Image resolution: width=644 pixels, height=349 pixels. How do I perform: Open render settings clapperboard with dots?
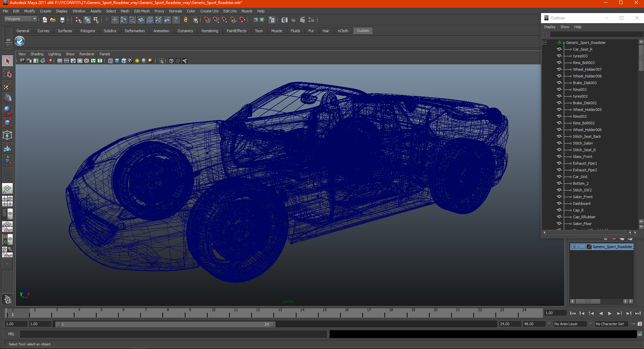pos(311,20)
